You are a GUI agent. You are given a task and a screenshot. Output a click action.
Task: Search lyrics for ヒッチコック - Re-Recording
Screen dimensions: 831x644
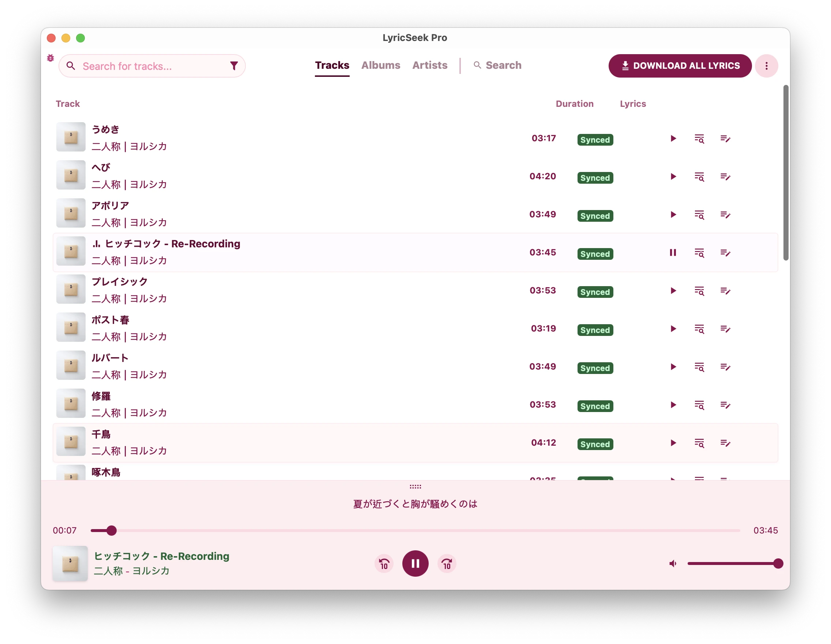pos(699,253)
